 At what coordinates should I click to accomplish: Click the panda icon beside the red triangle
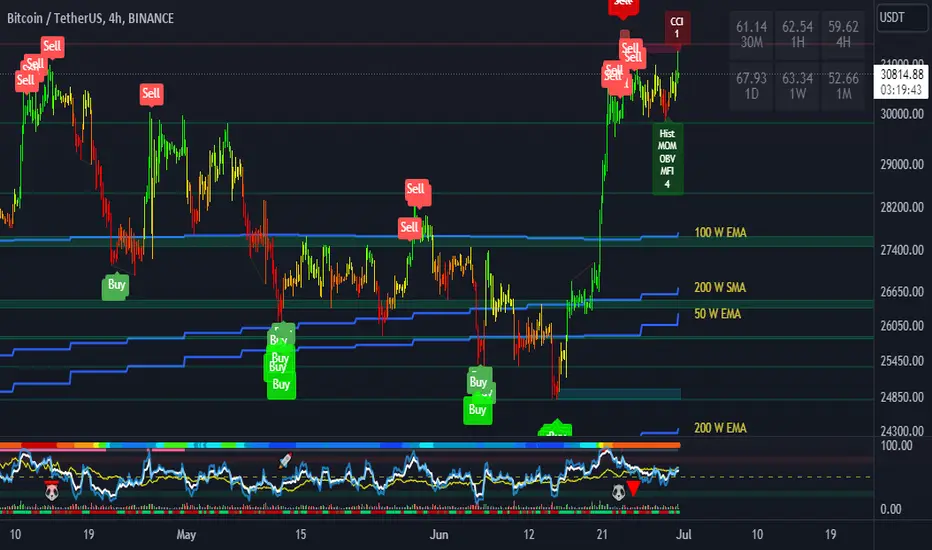[619, 491]
